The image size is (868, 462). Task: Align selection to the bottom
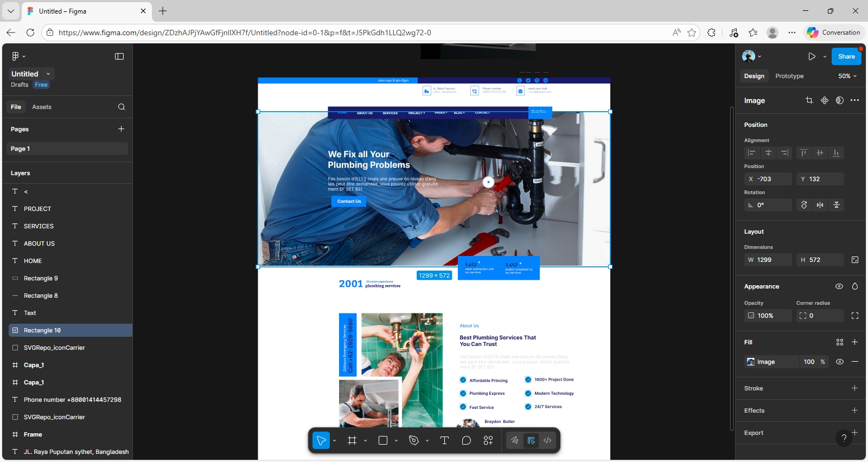tap(837, 153)
